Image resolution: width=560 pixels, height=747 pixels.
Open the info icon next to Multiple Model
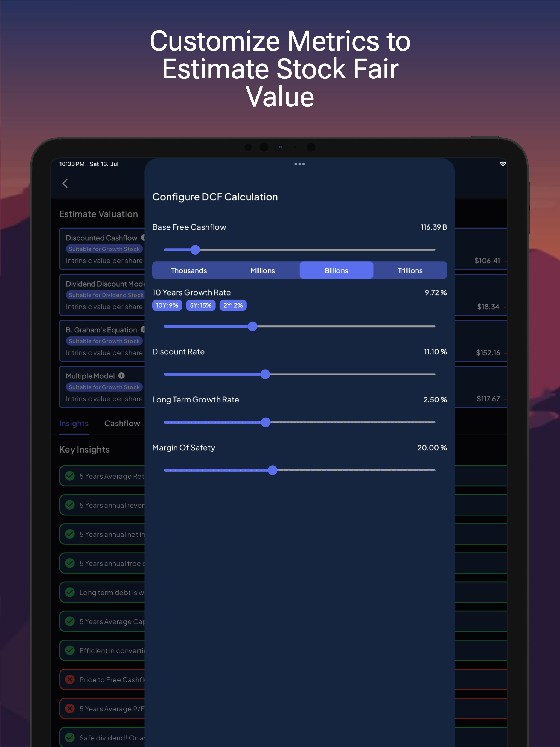click(x=122, y=375)
